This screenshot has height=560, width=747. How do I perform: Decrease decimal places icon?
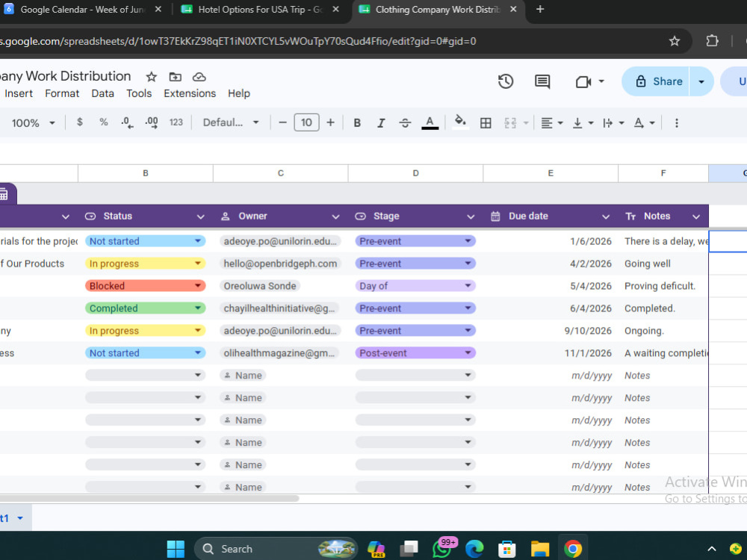(127, 123)
